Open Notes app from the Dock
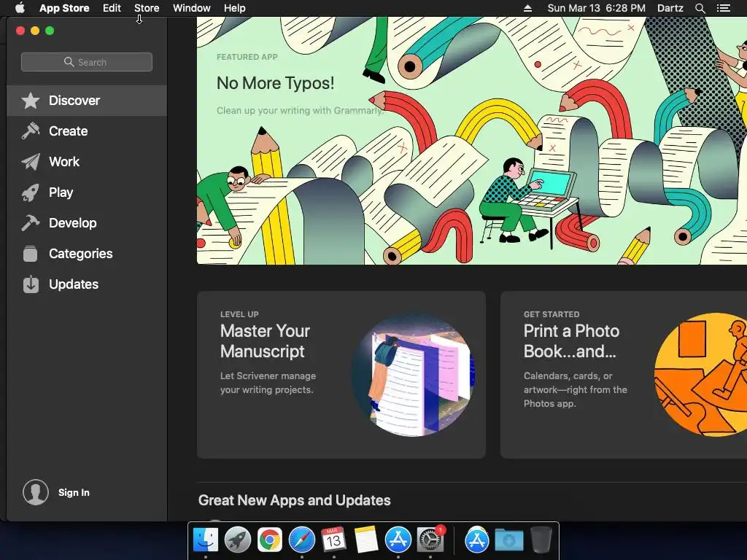Image resolution: width=747 pixels, height=560 pixels. click(366, 540)
